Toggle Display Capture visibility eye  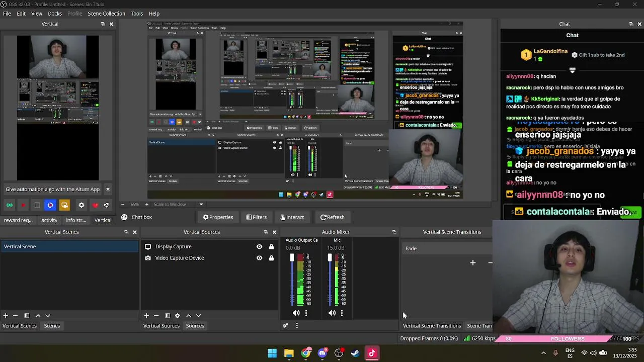click(259, 246)
